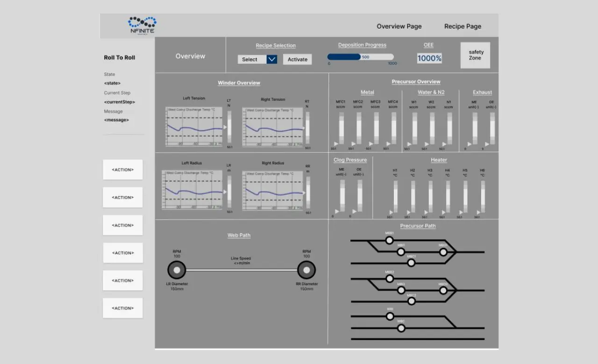This screenshot has width=598, height=364.
Task: Click the MFC1 gauge pointer arrow
Action: click(x=335, y=144)
